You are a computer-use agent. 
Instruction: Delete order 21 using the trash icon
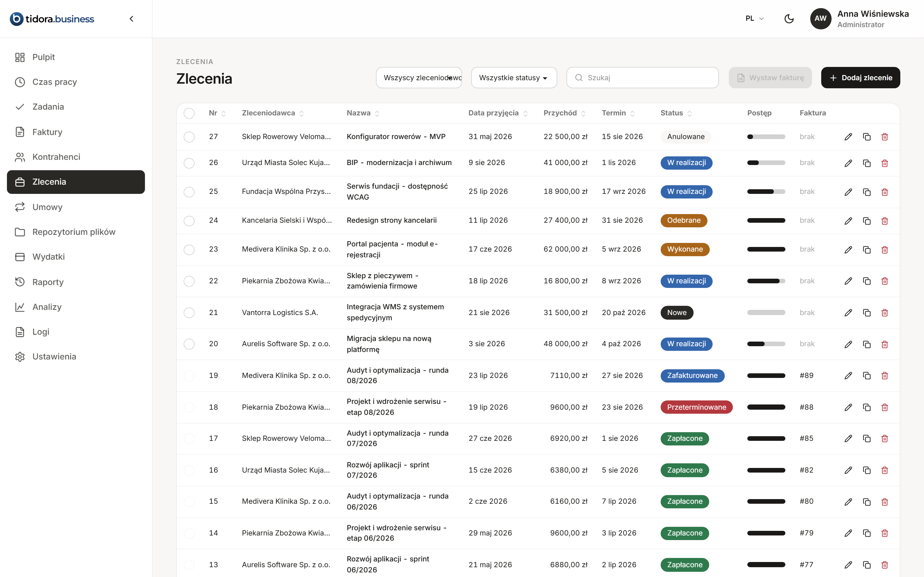pos(884,312)
